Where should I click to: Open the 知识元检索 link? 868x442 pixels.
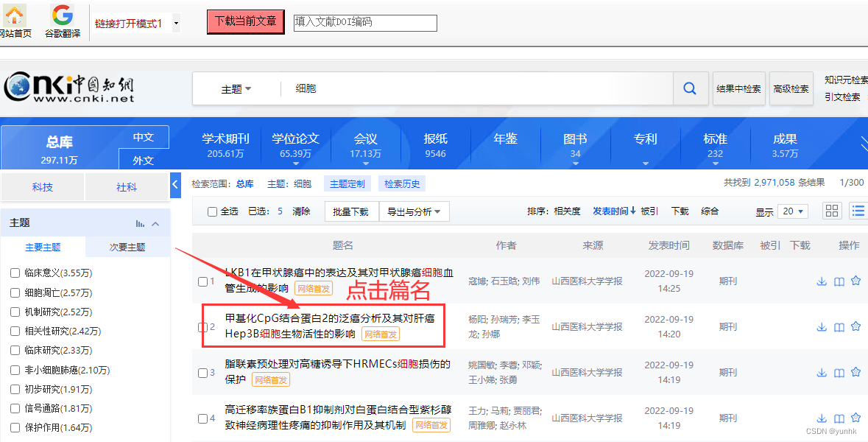click(x=846, y=80)
